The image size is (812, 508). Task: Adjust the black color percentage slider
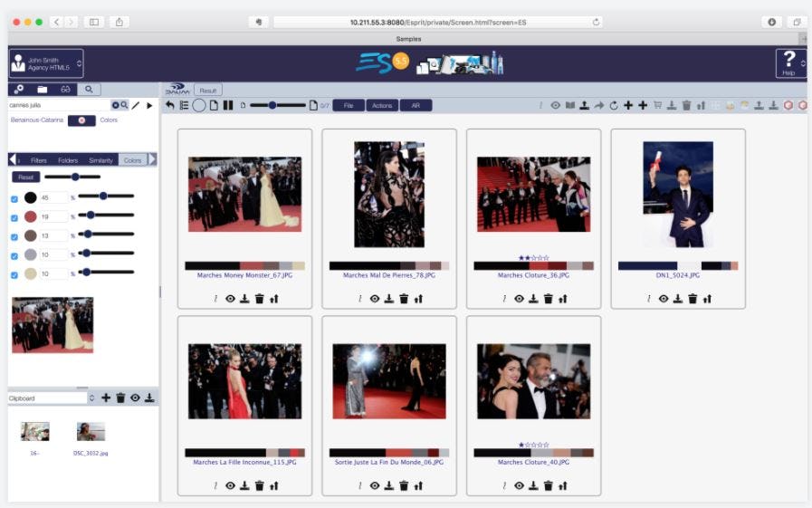(x=106, y=196)
